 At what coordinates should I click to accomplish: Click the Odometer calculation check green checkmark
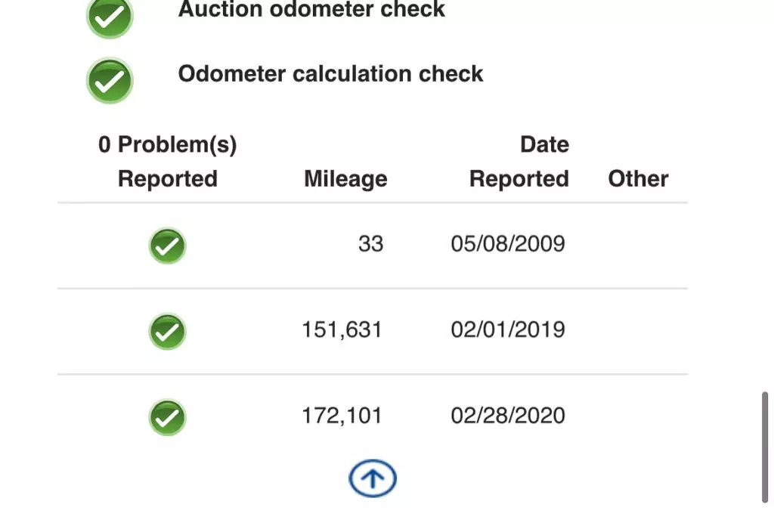[x=110, y=80]
